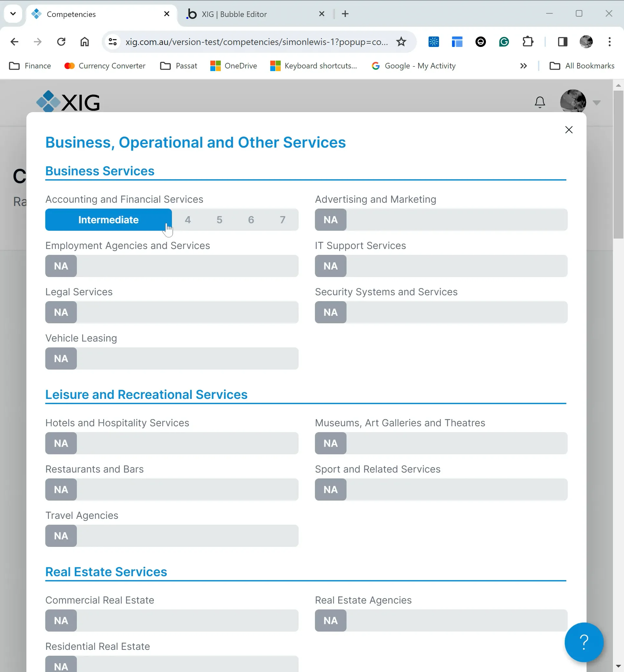Click NA for Employment Agencies and Services
Image resolution: width=624 pixels, height=672 pixels.
(61, 266)
